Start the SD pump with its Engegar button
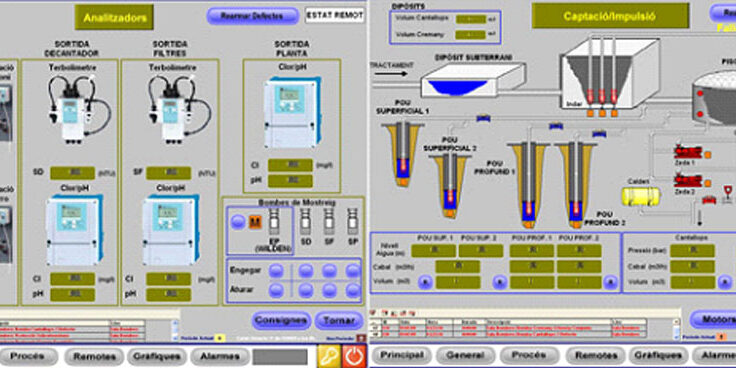The image size is (736, 368). (306, 271)
